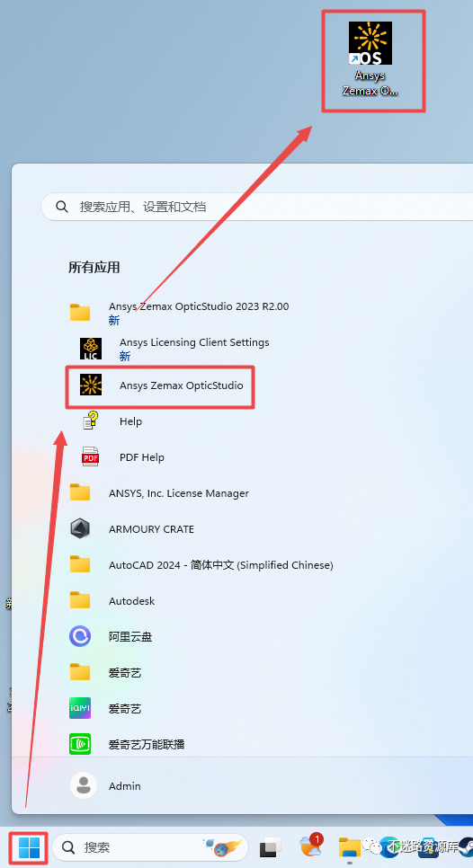
Task: Click the 爱奇艺万能联播 green icon
Action: point(80,745)
